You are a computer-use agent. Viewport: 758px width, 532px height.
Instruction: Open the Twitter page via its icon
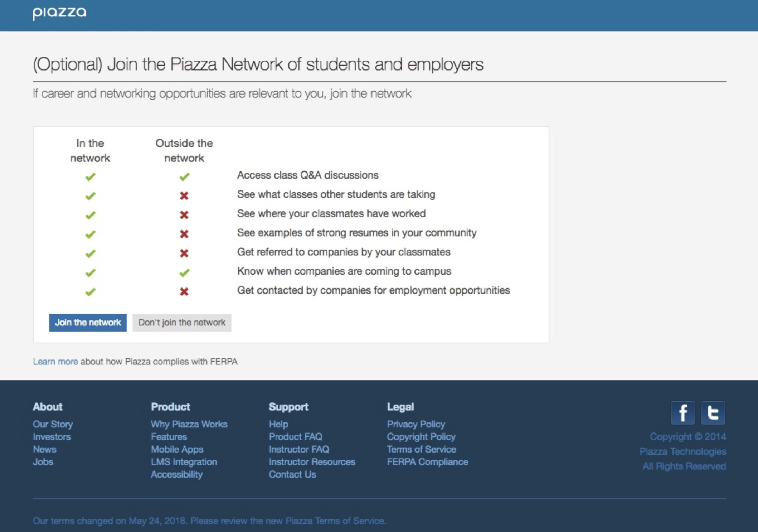click(713, 412)
